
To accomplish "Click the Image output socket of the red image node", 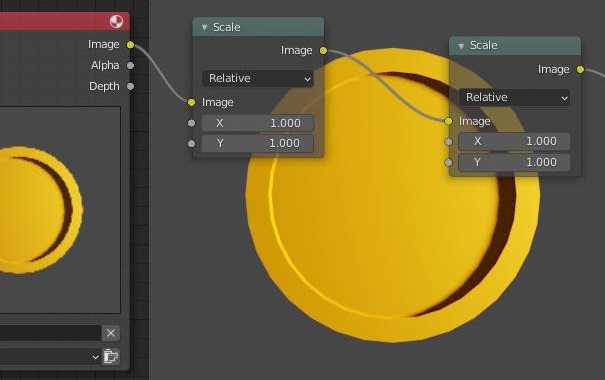I will click(130, 45).
